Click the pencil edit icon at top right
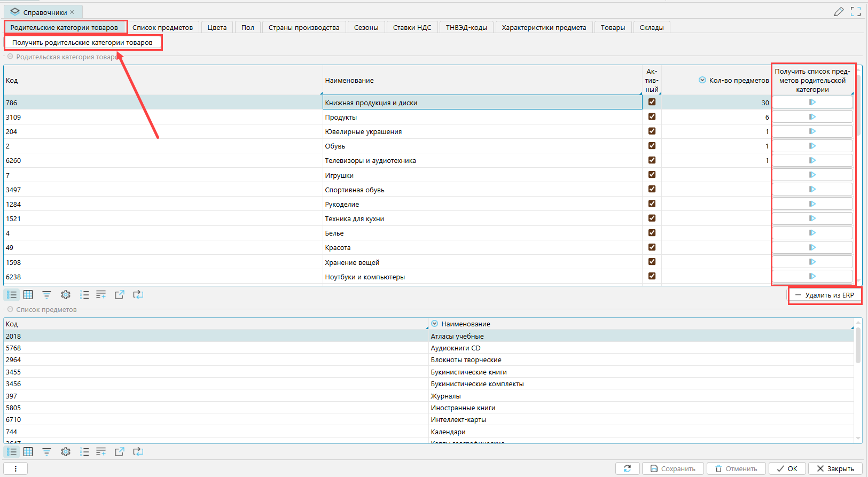This screenshot has height=477, width=868. 839,12
